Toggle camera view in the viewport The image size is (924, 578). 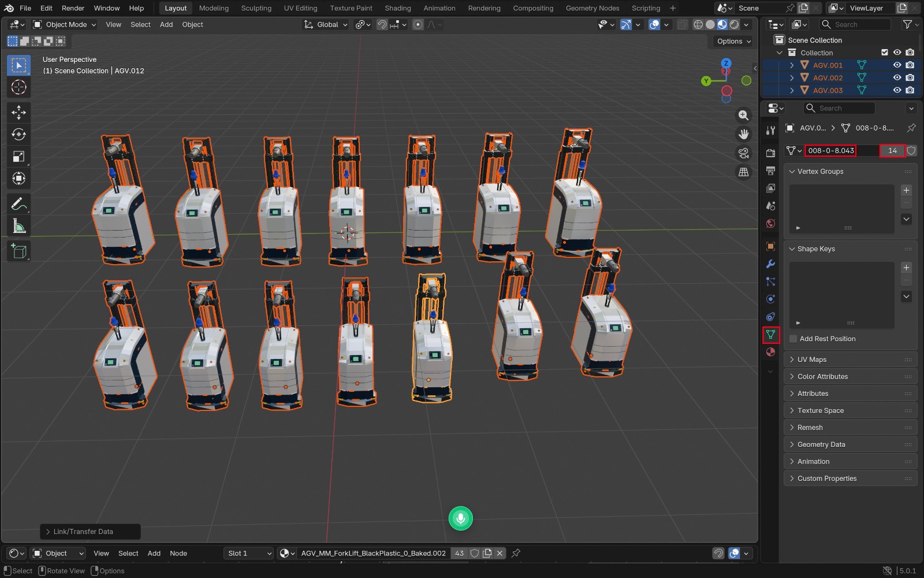[x=744, y=153]
